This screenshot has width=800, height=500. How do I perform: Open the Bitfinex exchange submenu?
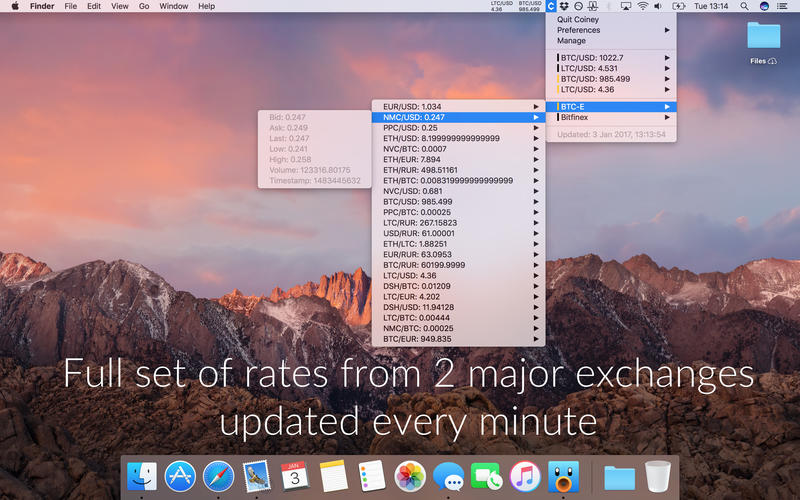coord(611,117)
